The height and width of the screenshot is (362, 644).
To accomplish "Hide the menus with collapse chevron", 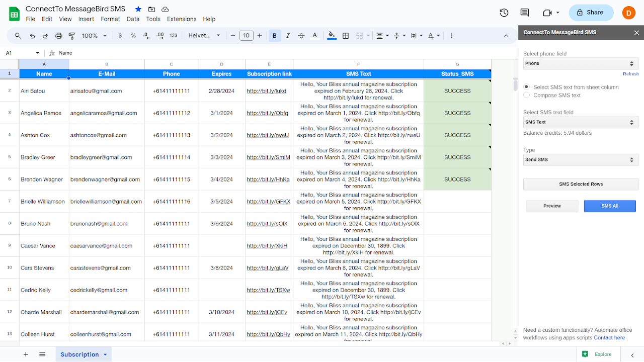I will (x=506, y=36).
